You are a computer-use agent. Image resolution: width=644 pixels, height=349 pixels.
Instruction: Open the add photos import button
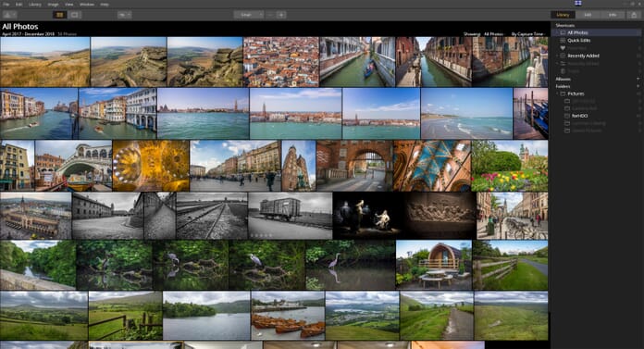pyautogui.click(x=9, y=15)
